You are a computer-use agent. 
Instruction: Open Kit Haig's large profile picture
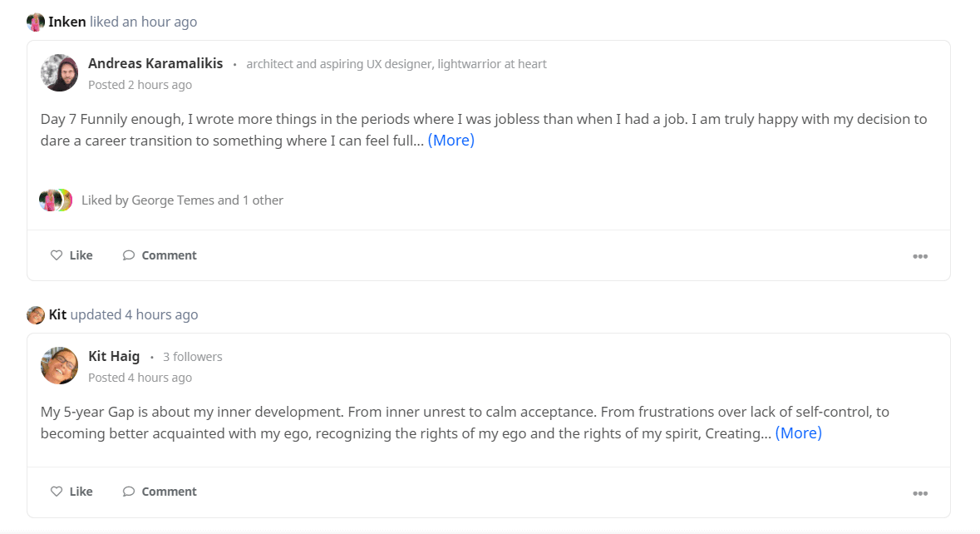click(x=59, y=365)
